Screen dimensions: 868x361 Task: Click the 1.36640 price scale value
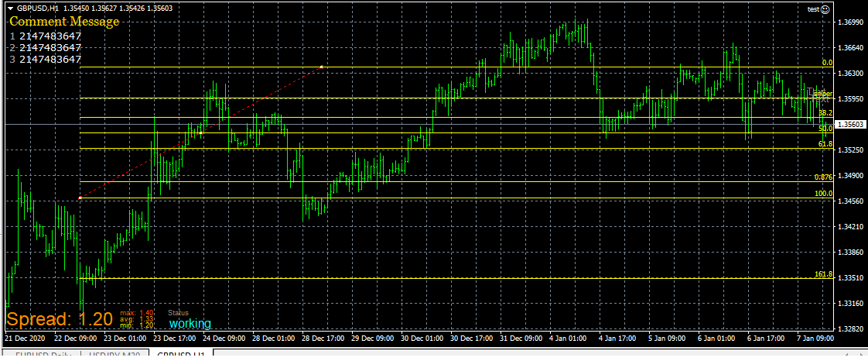pos(852,48)
